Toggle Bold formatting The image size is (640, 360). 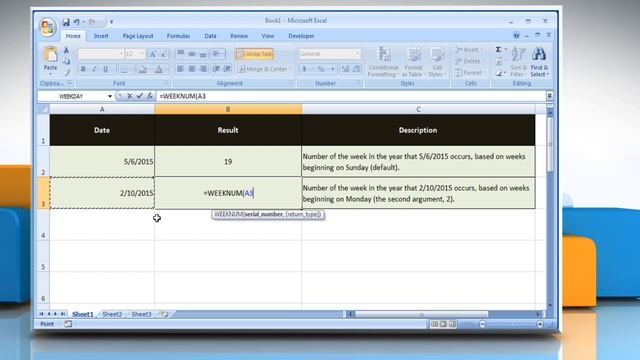click(83, 69)
